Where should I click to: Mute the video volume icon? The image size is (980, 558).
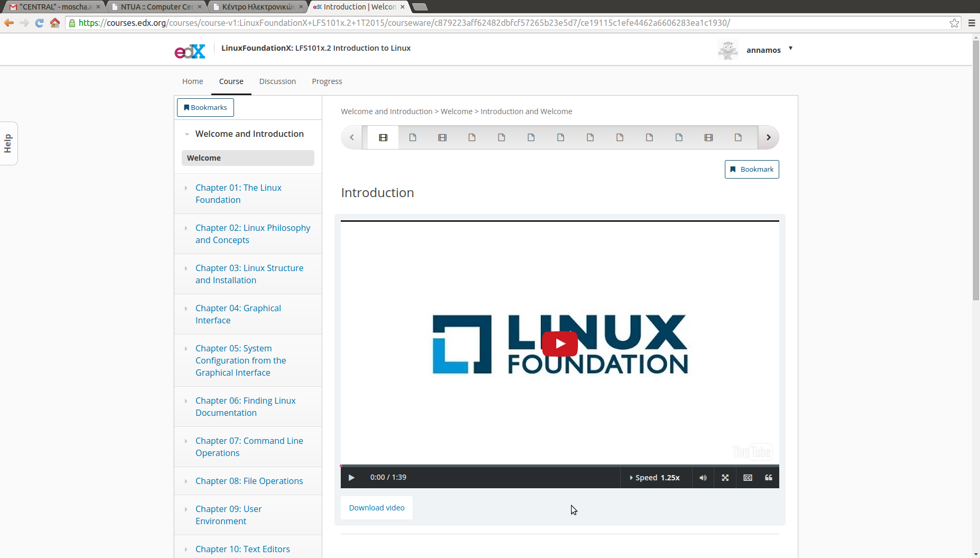coord(703,478)
